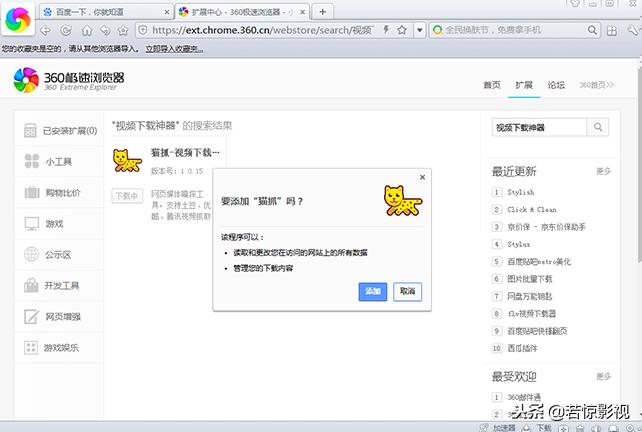The height and width of the screenshot is (432, 642).
Task: Click the extension store search field
Action: click(x=539, y=127)
